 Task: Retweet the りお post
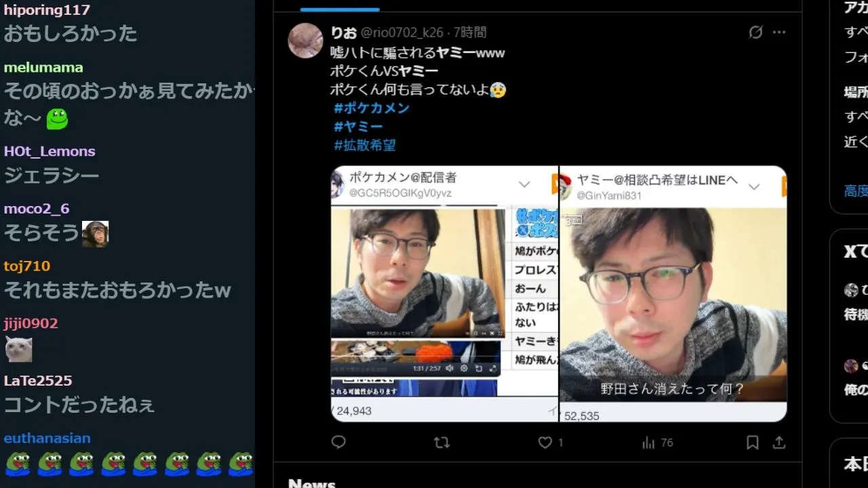point(441,443)
